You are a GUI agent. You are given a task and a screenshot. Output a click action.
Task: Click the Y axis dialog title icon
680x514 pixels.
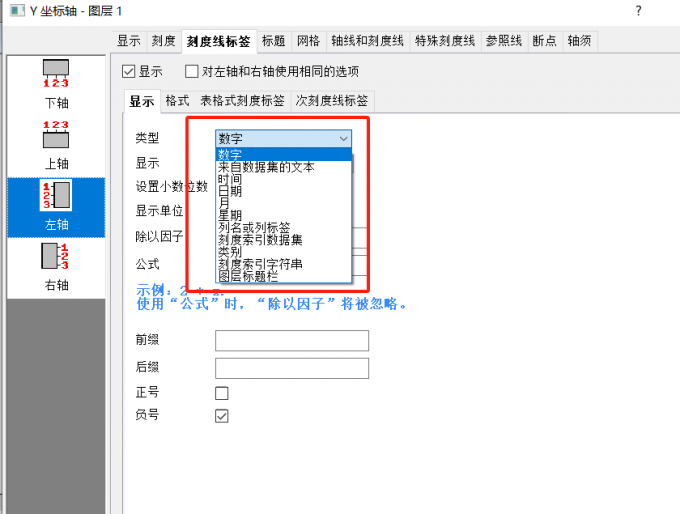tap(17, 10)
